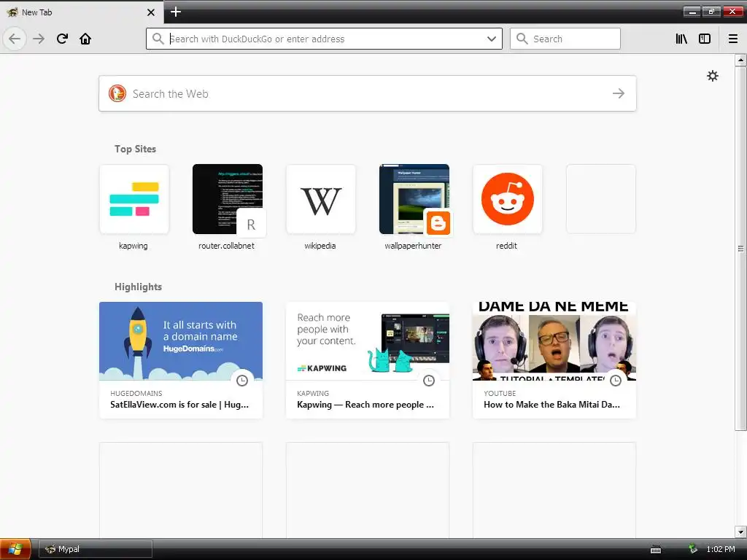The height and width of the screenshot is (560, 747).
Task: Open the Kapwing highlight card image
Action: click(368, 341)
